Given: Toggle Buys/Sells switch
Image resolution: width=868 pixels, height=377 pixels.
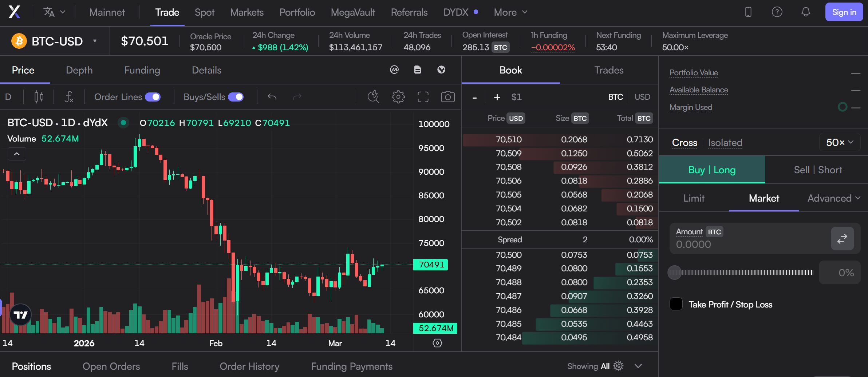Looking at the screenshot, I should pyautogui.click(x=236, y=97).
